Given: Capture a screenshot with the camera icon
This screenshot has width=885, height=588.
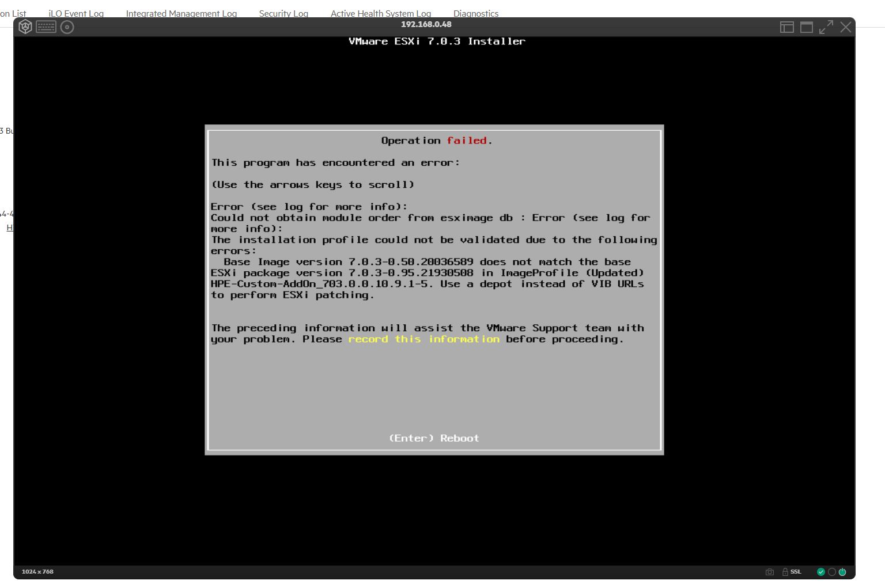Looking at the screenshot, I should click(770, 572).
